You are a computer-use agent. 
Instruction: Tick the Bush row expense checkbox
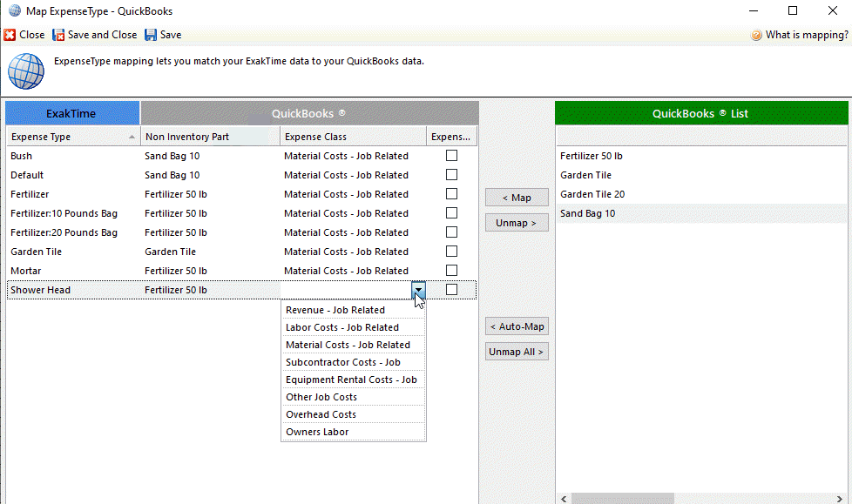451,156
